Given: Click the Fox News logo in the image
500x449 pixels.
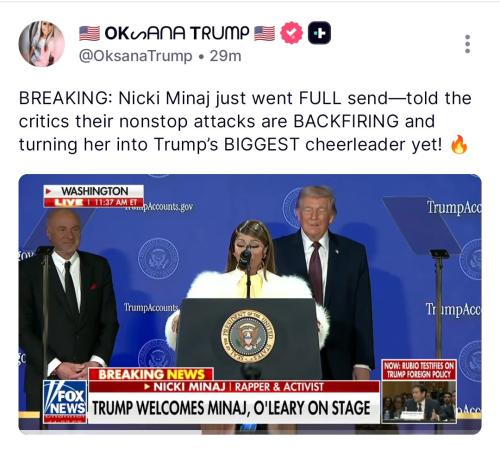Looking at the screenshot, I should 65,402.
